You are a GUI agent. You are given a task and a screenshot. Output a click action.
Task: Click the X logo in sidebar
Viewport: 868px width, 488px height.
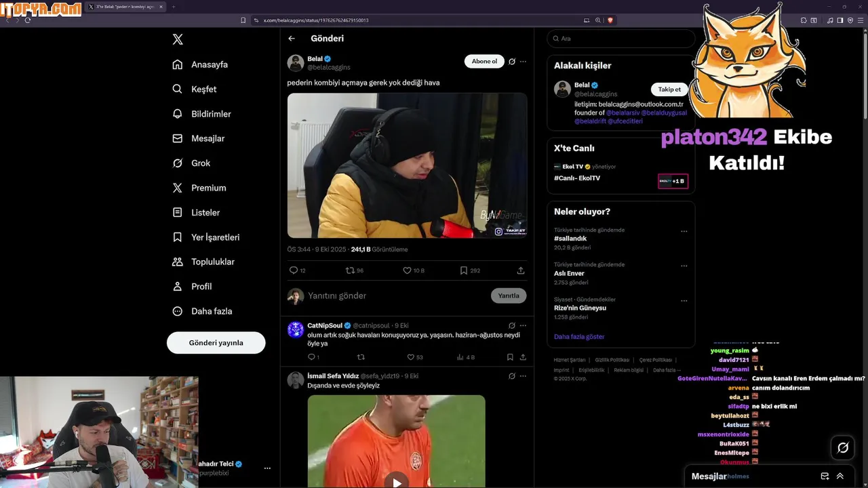178,39
